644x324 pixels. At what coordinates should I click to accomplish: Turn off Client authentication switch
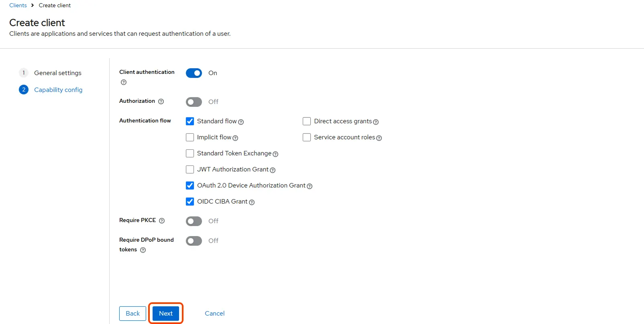[x=194, y=73]
